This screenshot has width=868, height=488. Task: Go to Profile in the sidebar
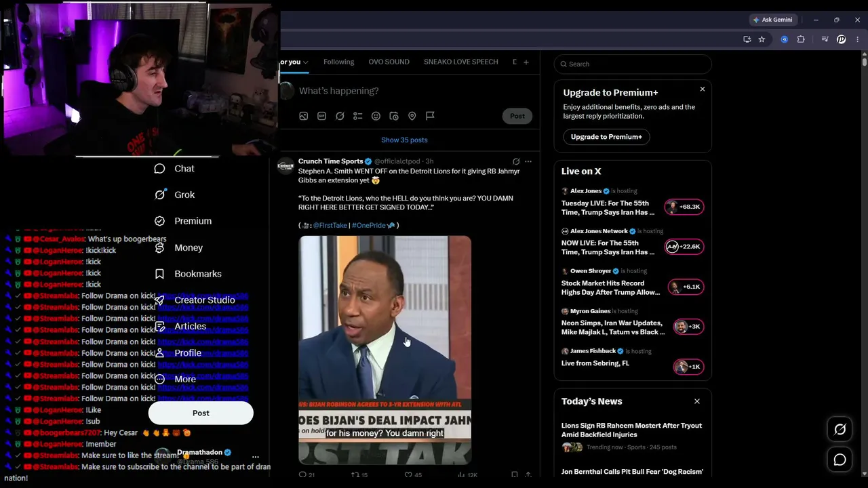tap(178, 353)
